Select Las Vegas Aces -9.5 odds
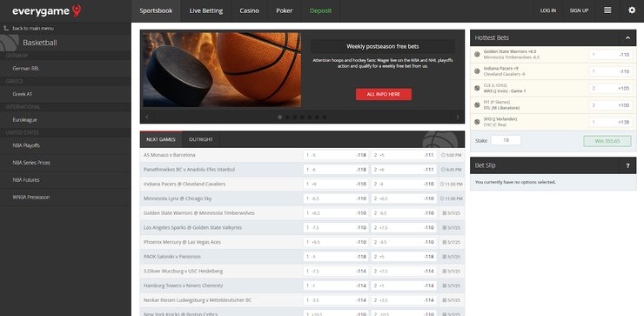Image resolution: width=644 pixels, height=316 pixels. [x=404, y=242]
